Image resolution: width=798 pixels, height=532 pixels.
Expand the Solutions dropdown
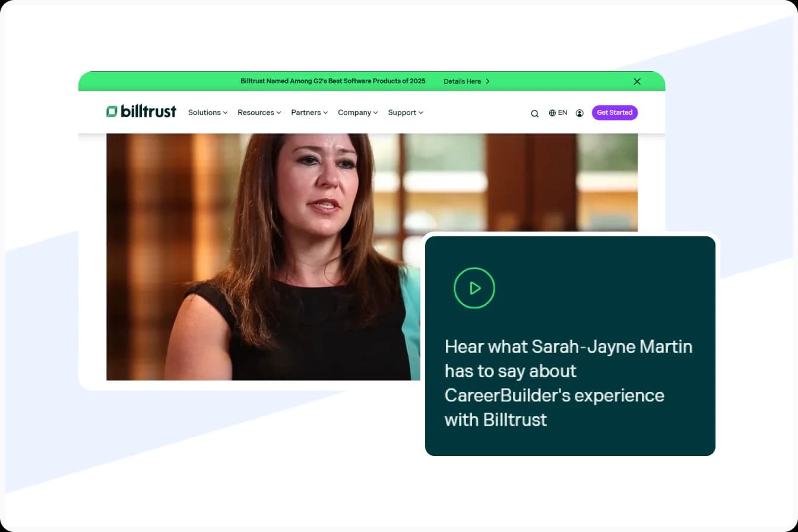(207, 112)
